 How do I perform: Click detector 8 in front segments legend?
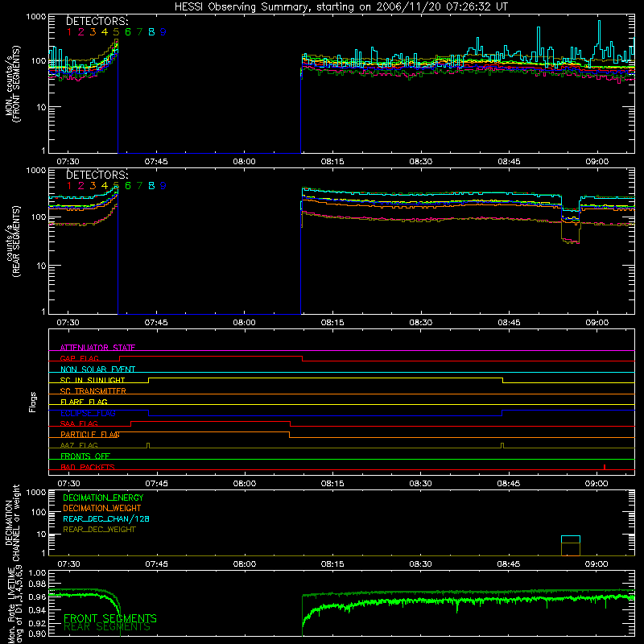[x=151, y=32]
